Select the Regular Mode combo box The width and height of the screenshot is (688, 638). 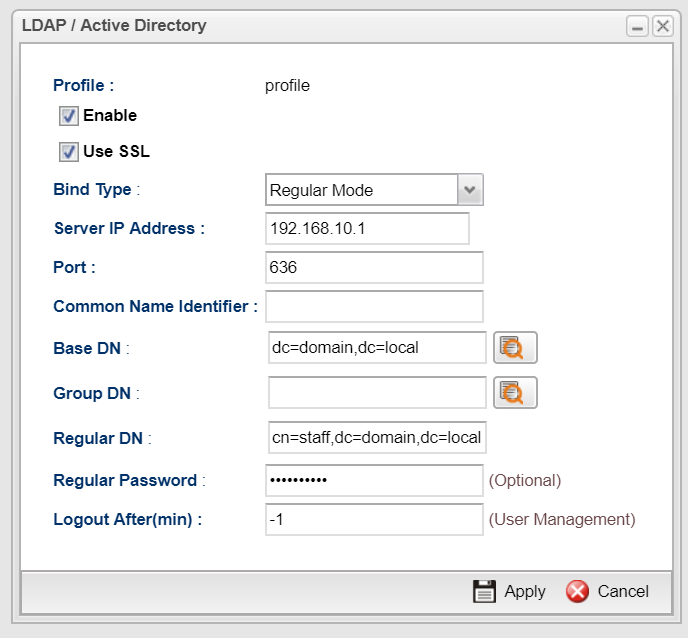point(374,190)
